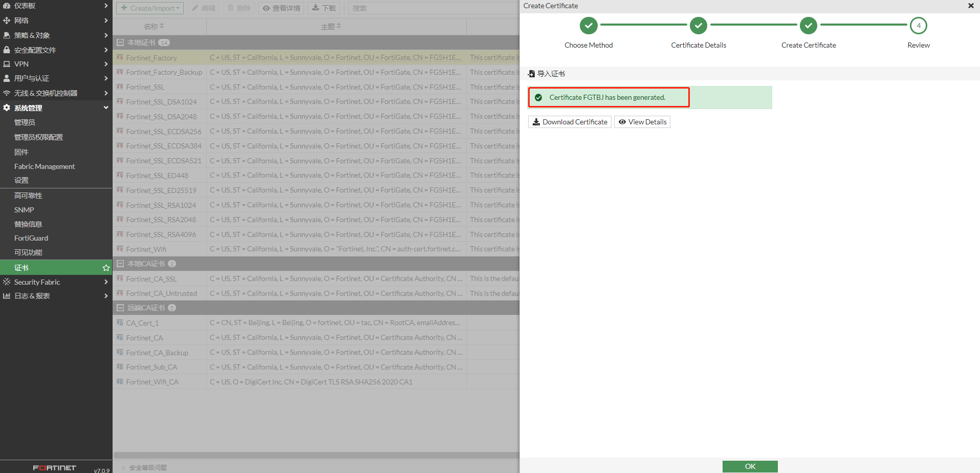Click the Choose Method step checkmark
This screenshot has width=980, height=473.
tap(589, 25)
